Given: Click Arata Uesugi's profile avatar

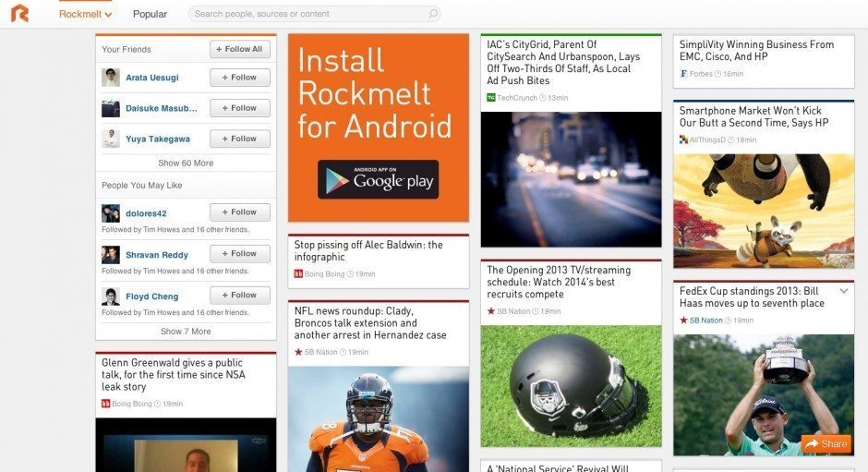Looking at the screenshot, I should pyautogui.click(x=111, y=78).
